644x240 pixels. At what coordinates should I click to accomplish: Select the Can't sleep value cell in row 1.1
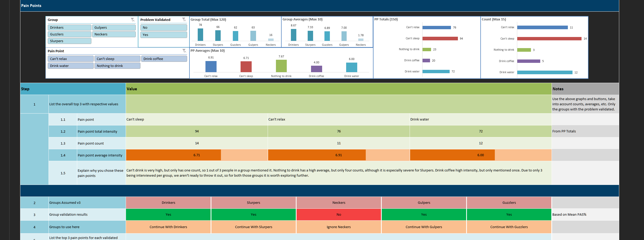(197, 119)
